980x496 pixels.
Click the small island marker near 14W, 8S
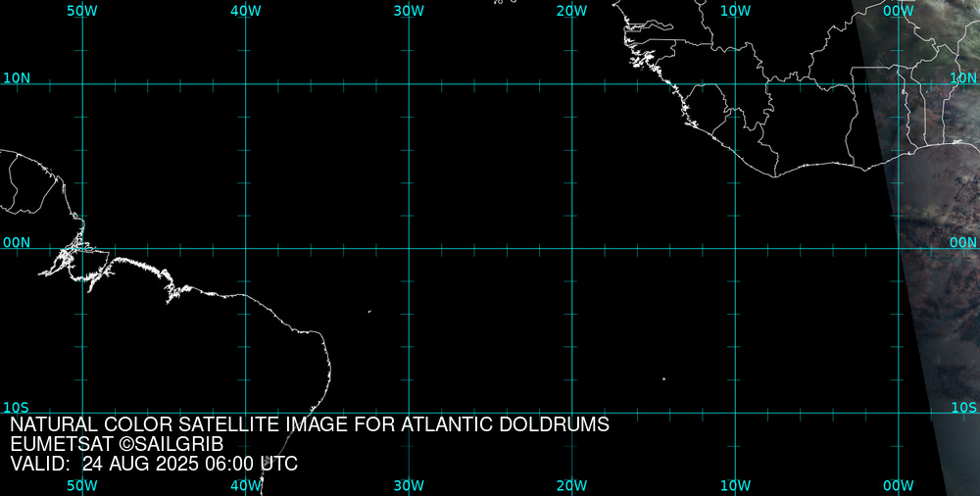(x=663, y=378)
